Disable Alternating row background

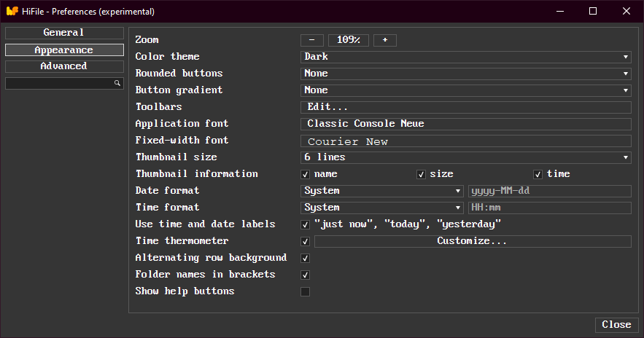pyautogui.click(x=306, y=259)
